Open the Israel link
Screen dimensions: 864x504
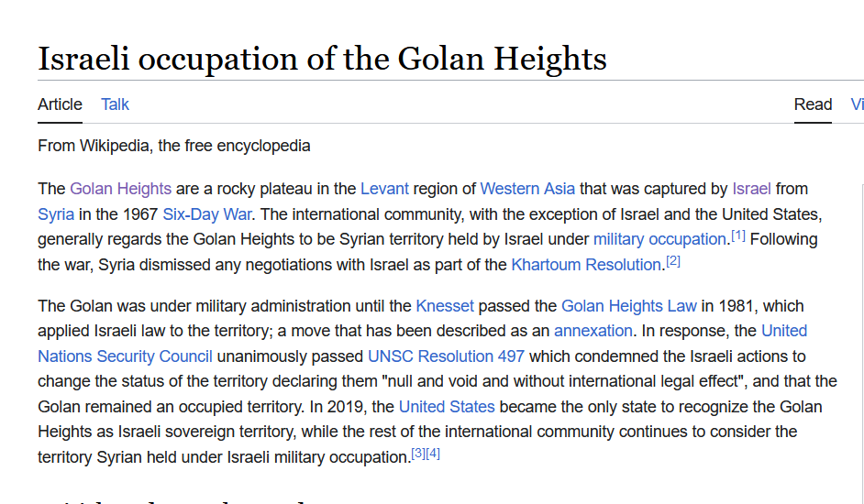pyautogui.click(x=751, y=189)
